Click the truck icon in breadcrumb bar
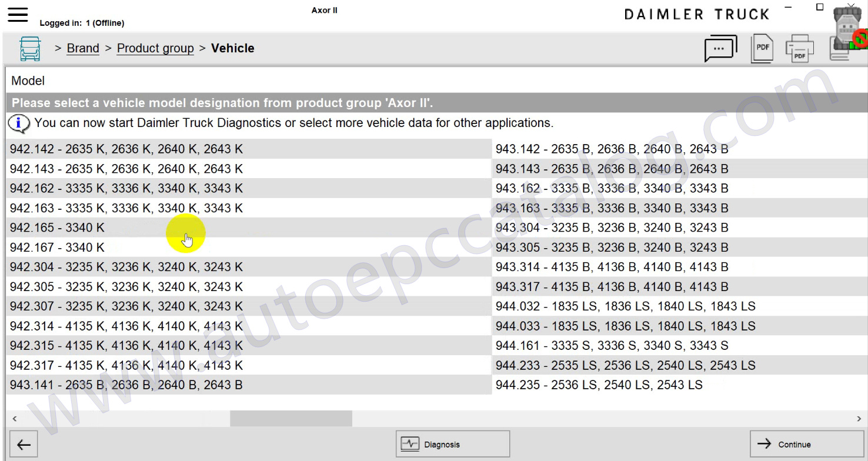Viewport: 868px width, 461px height. tap(30, 49)
